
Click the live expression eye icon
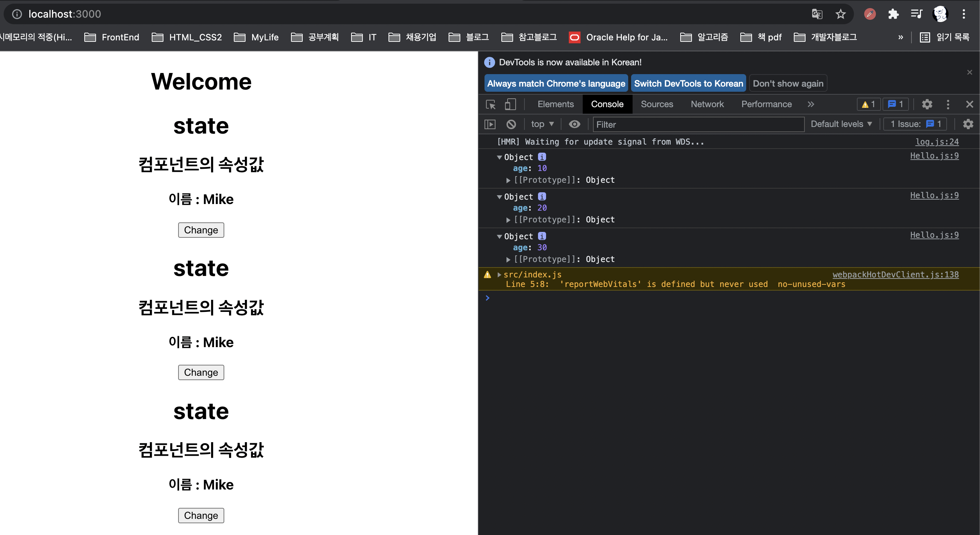click(x=574, y=124)
